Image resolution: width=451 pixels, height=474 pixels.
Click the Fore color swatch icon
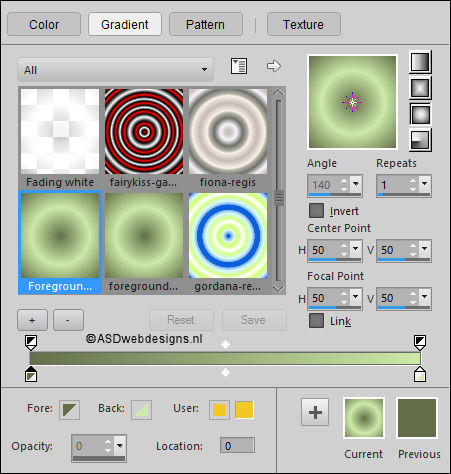click(69, 410)
